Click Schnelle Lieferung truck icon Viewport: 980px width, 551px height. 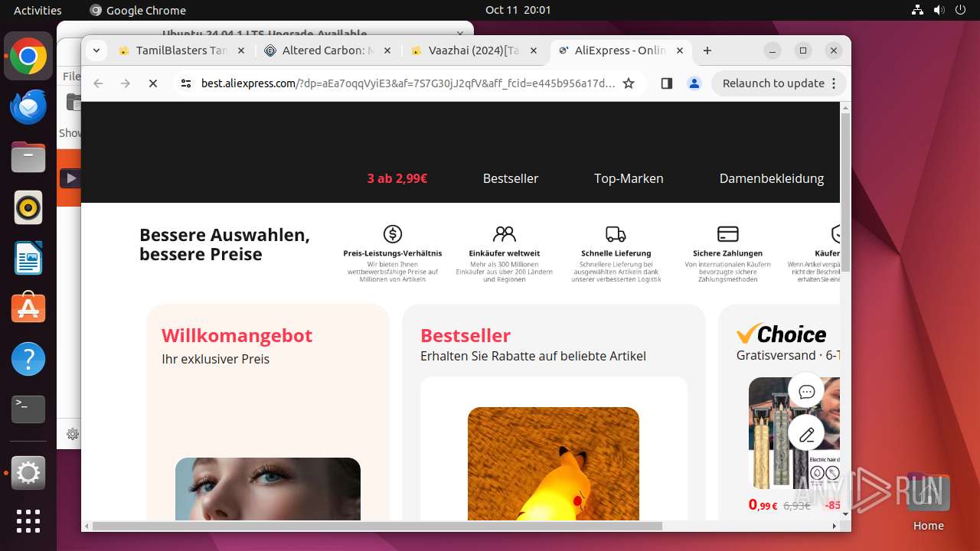[616, 233]
